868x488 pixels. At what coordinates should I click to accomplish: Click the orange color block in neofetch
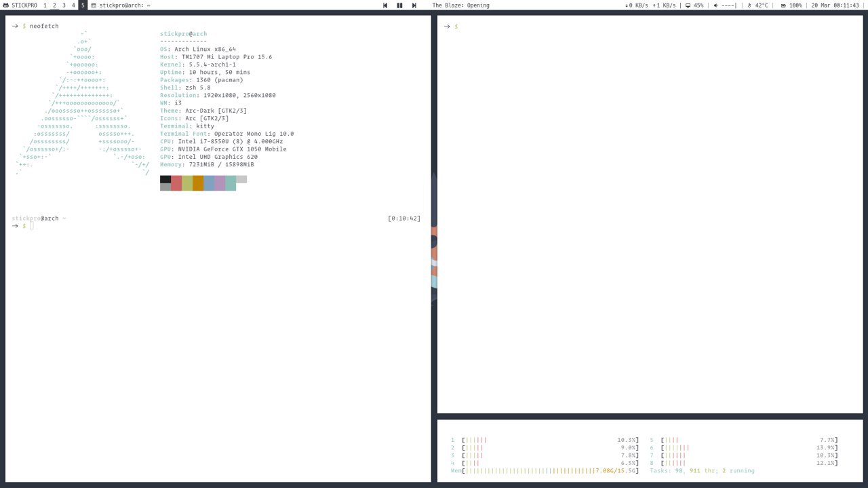198,183
